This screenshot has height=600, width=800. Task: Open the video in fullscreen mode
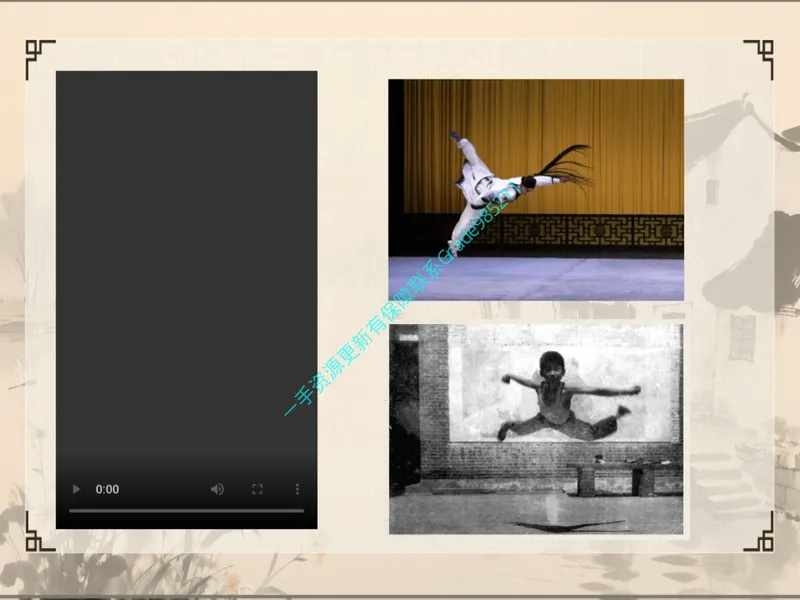click(x=258, y=489)
